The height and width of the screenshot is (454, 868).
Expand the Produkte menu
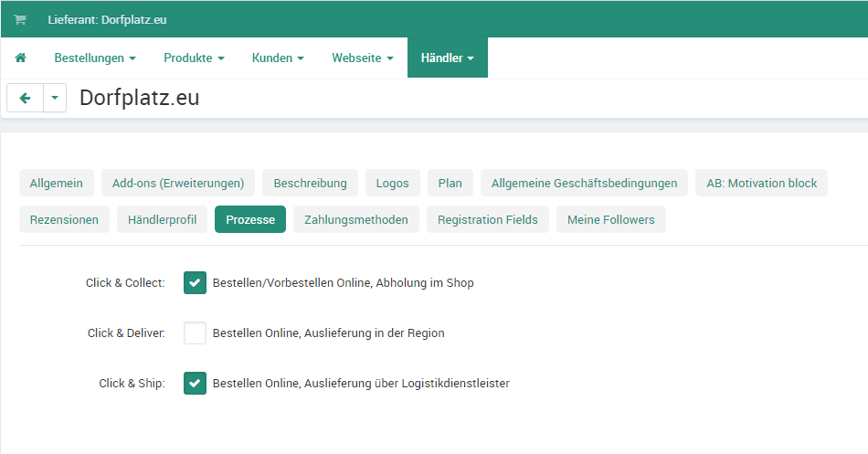click(194, 58)
